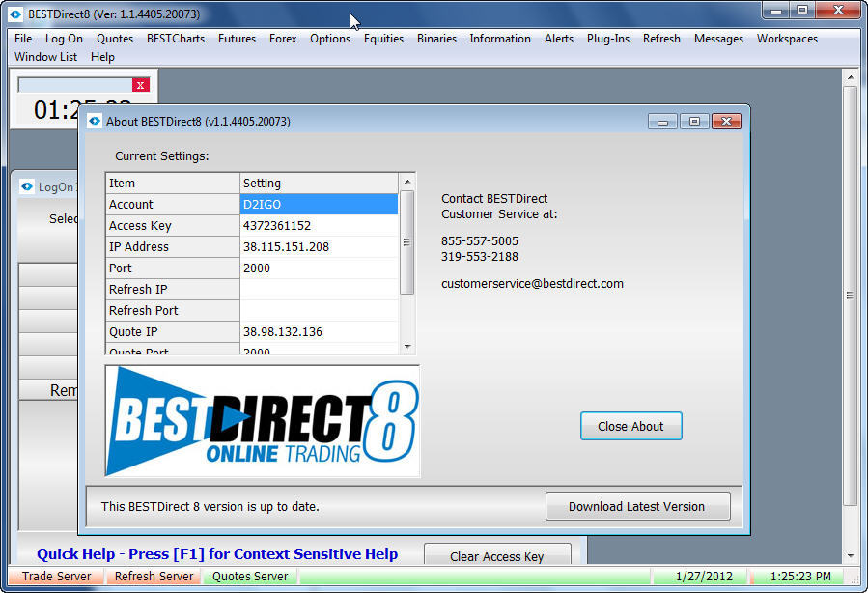This screenshot has width=868, height=593.
Task: Click the Quote IP row label
Action: 172,331
